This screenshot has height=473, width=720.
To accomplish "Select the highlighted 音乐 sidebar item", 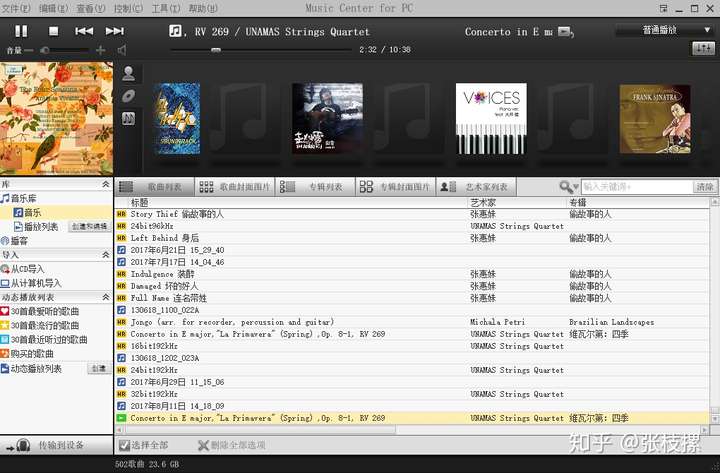I will (56, 213).
